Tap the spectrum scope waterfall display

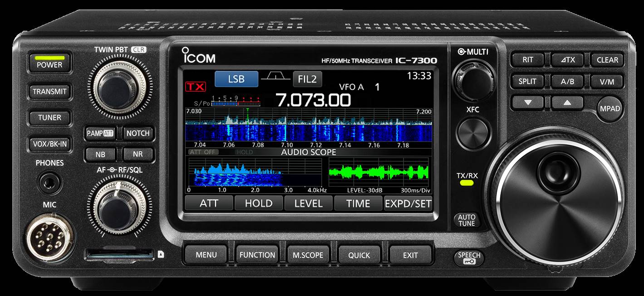(x=309, y=132)
